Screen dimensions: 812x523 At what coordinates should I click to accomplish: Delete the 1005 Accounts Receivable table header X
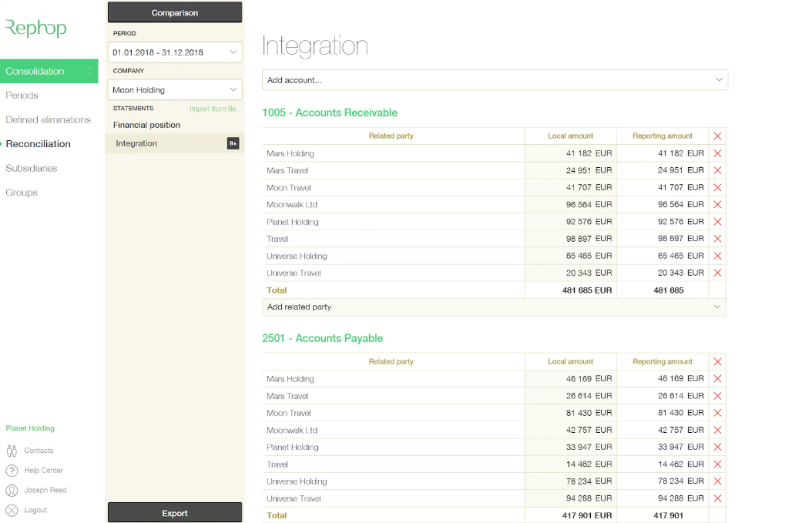point(716,136)
